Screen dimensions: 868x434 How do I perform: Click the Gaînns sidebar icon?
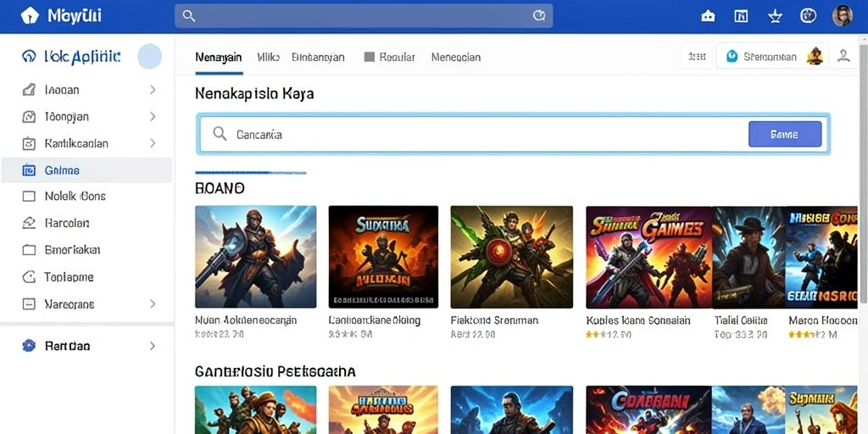29,170
